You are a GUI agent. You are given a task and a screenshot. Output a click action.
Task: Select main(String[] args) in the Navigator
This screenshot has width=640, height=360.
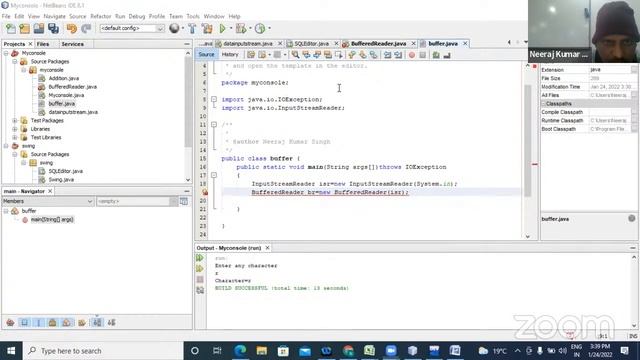pos(52,220)
